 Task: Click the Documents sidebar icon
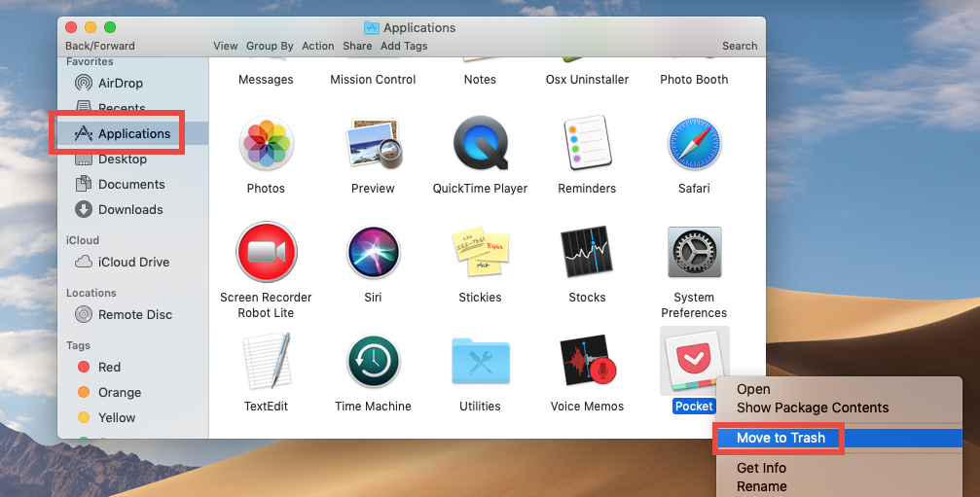[x=83, y=184]
